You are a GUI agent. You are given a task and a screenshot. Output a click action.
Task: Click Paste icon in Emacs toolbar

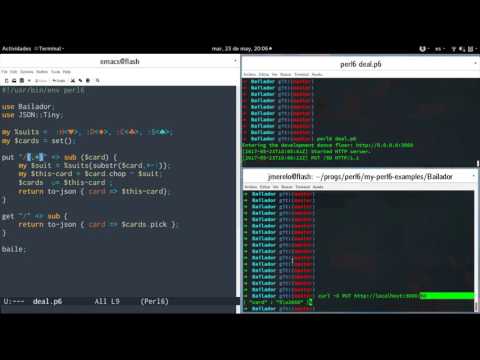coord(88,80)
